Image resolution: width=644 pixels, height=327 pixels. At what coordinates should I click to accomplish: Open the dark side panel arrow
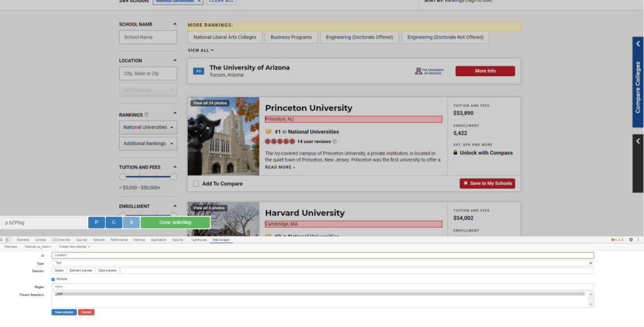click(638, 141)
